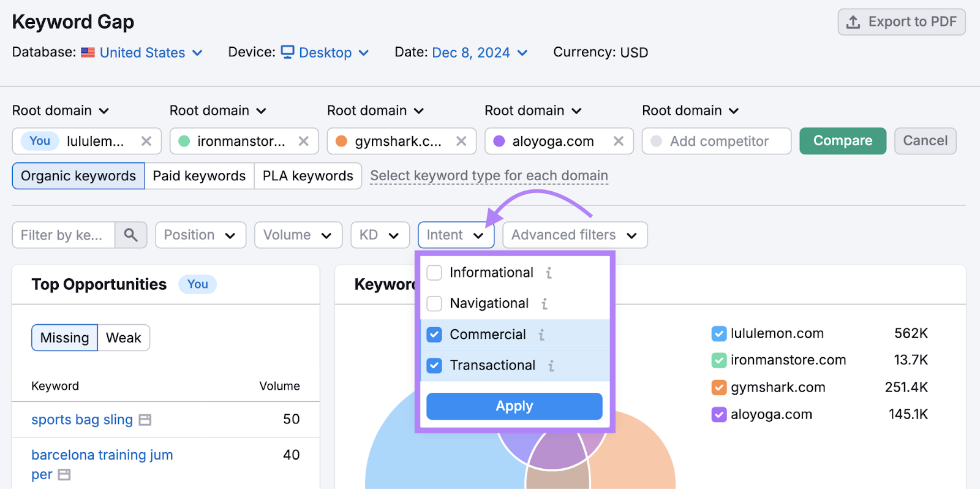
Task: Toggle ironmanstore.com checkbox in the legend
Action: (719, 360)
